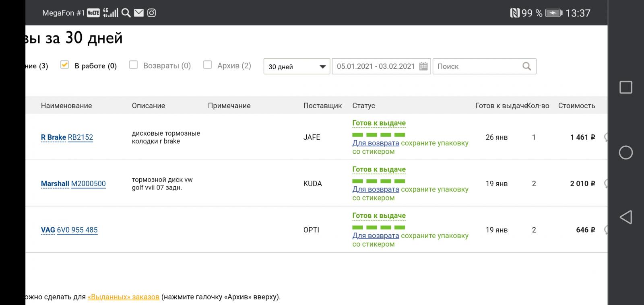The width and height of the screenshot is (644, 305).
Task: Select the '26 янв' ready date
Action: pos(497,137)
